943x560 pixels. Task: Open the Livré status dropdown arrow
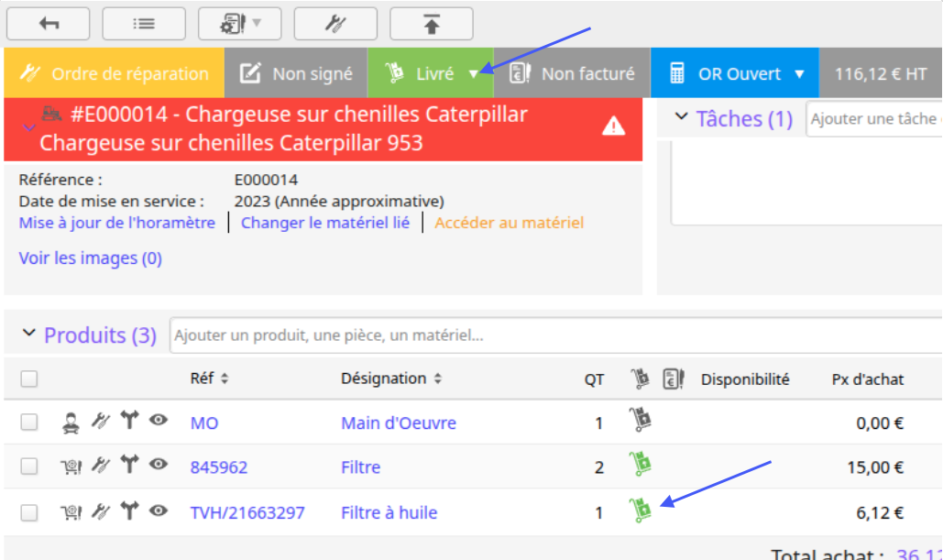474,74
